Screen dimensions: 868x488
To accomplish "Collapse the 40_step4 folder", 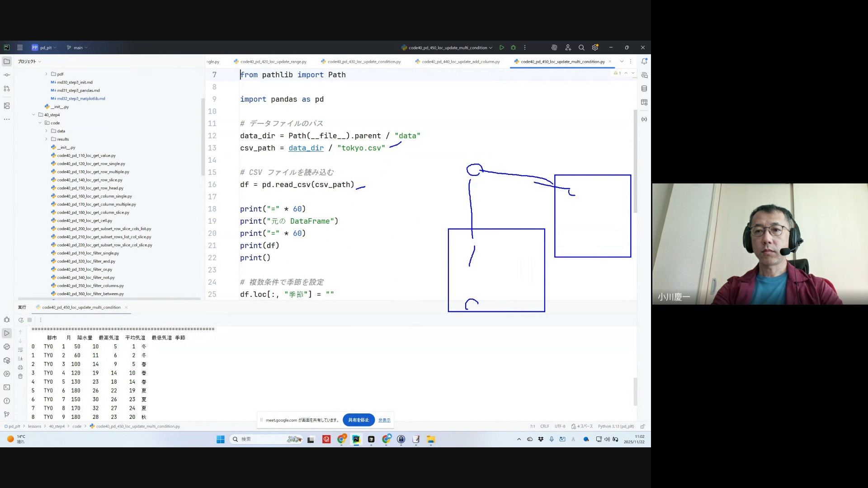I will pyautogui.click(x=33, y=115).
